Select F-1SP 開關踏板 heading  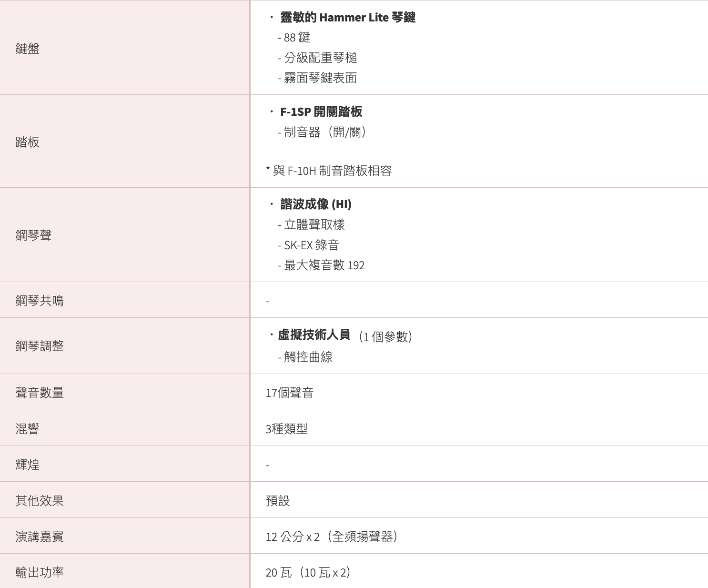tap(321, 112)
